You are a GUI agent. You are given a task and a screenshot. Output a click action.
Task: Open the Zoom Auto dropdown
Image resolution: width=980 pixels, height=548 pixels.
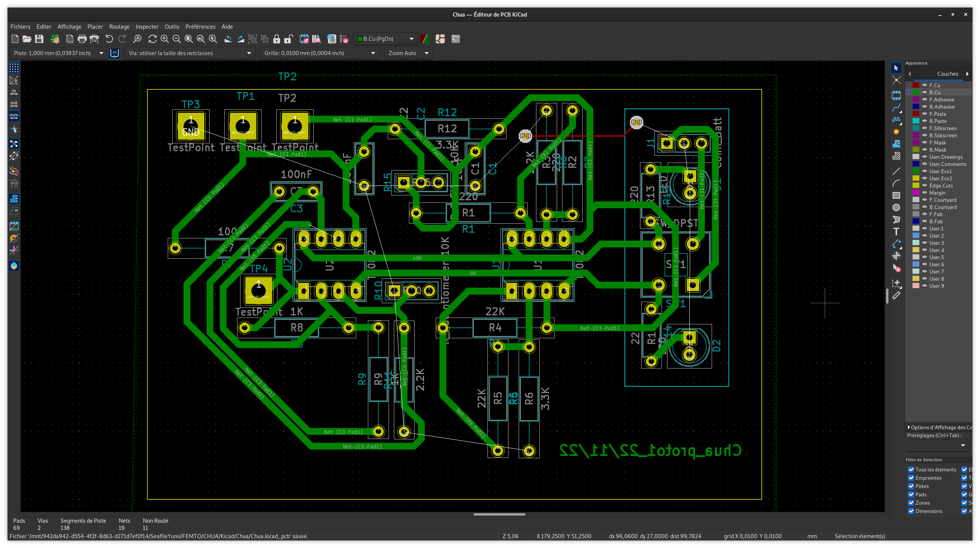409,53
